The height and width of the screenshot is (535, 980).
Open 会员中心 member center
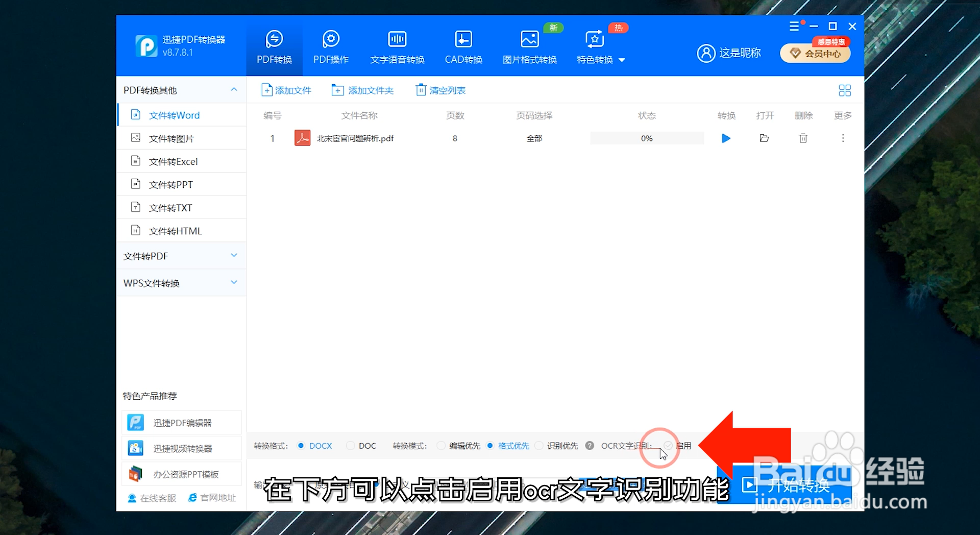[815, 53]
